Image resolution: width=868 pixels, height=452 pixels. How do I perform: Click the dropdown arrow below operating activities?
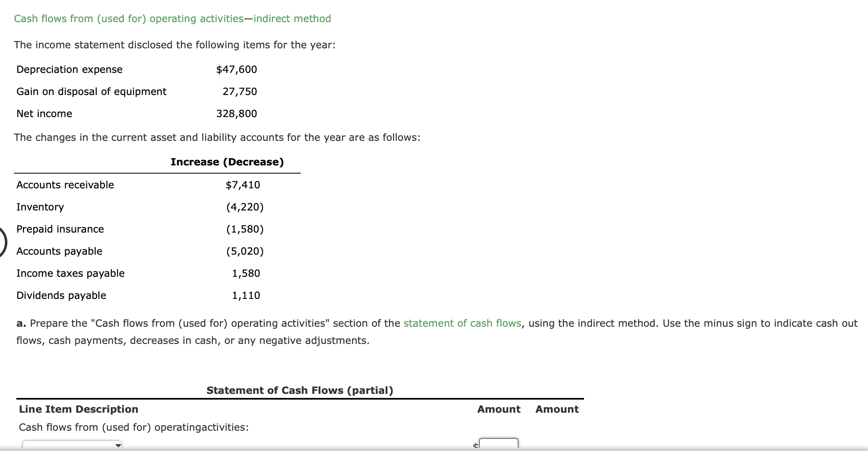coord(119,446)
